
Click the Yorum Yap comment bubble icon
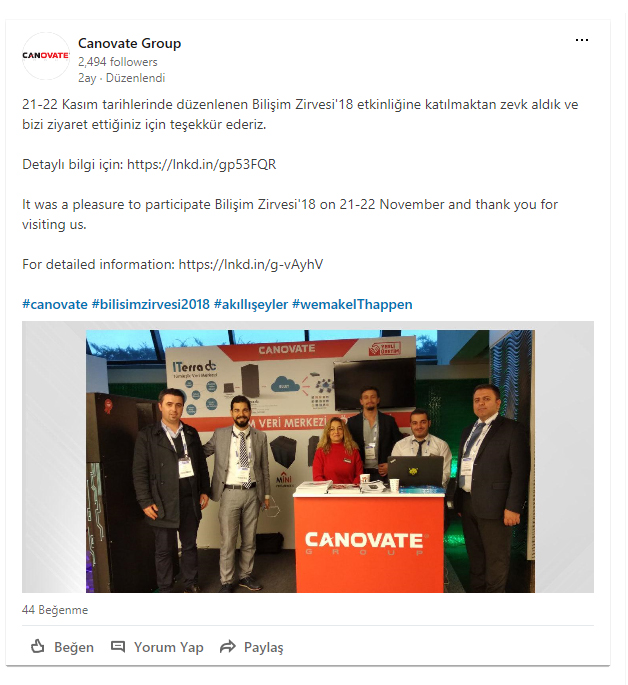coord(118,646)
